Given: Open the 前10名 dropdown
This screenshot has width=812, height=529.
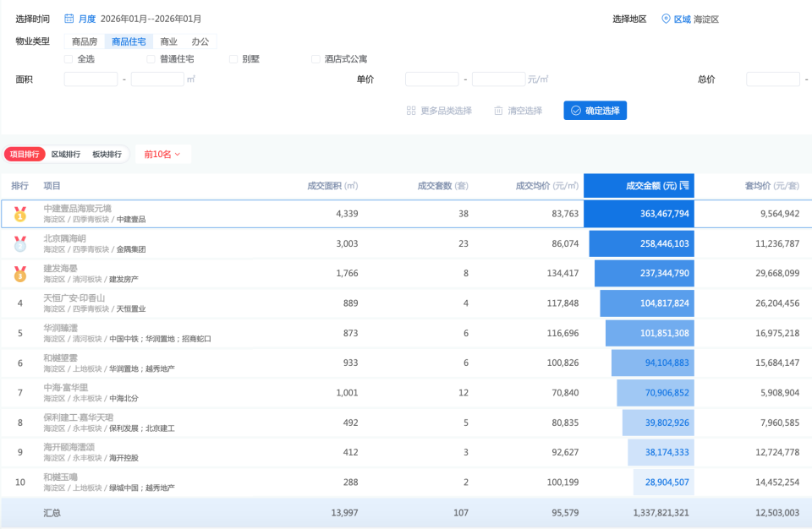Looking at the screenshot, I should click(x=162, y=154).
